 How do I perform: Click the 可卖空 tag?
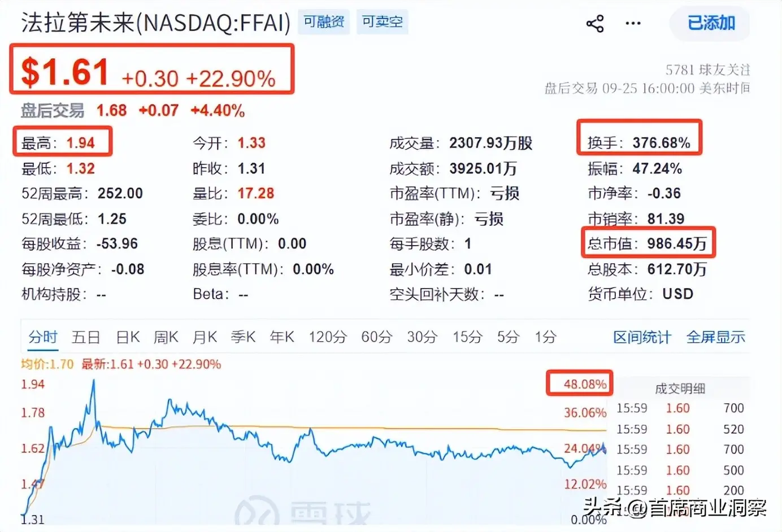point(383,22)
